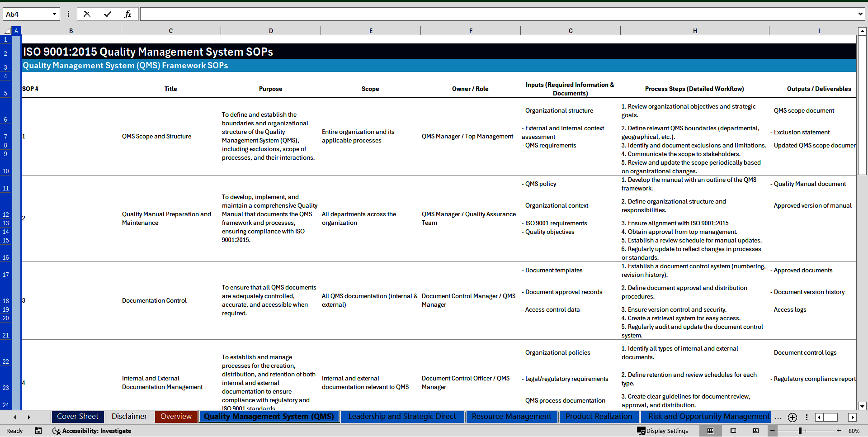Click the Insert Function fx icon
This screenshot has width=868, height=437.
[127, 14]
